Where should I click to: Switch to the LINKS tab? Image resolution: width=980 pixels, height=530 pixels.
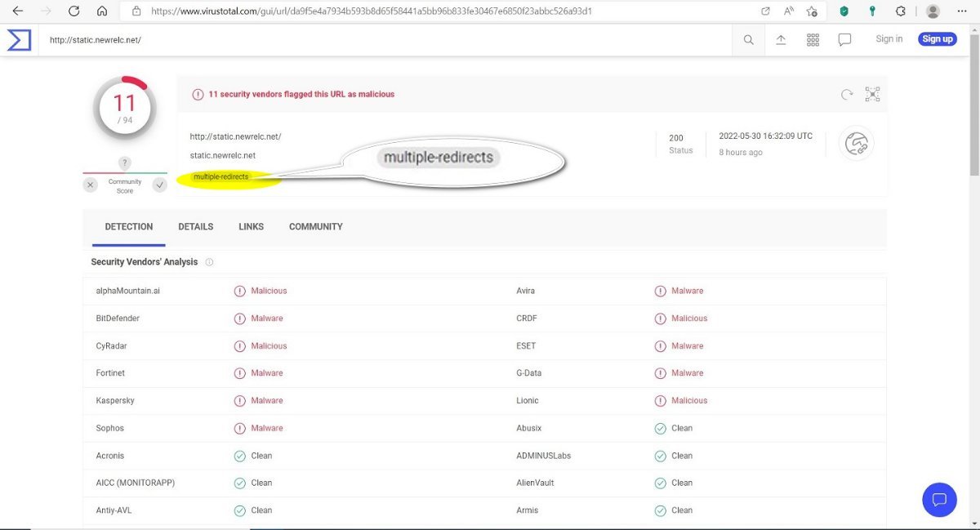pyautogui.click(x=252, y=227)
